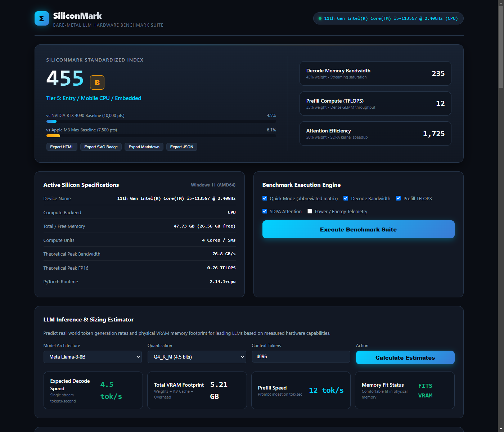Click the orange B grade badge
The image size is (504, 432).
click(x=97, y=82)
